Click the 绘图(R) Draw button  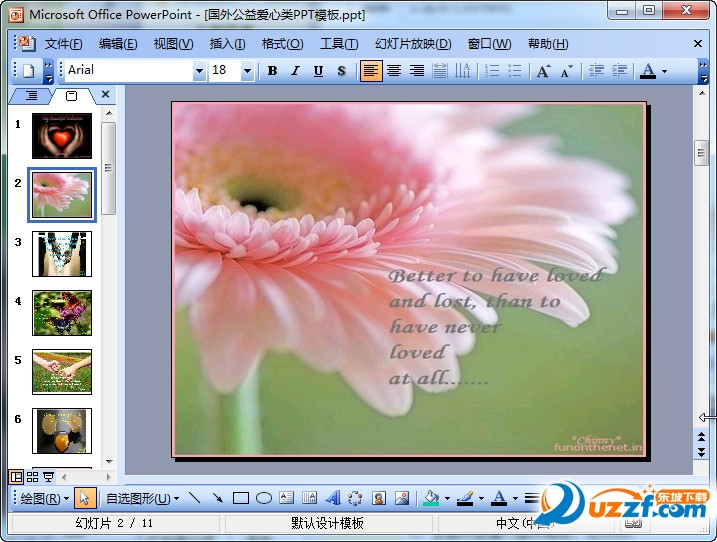(45, 498)
